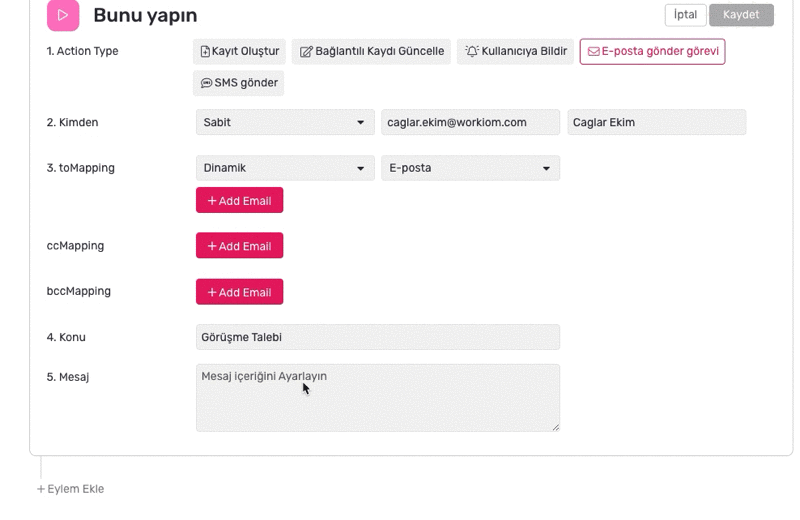
Task: Click the Kaydet button
Action: (x=741, y=15)
